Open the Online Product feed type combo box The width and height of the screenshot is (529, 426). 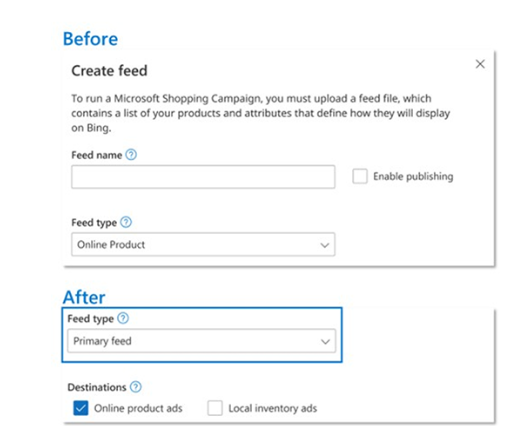pyautogui.click(x=203, y=245)
